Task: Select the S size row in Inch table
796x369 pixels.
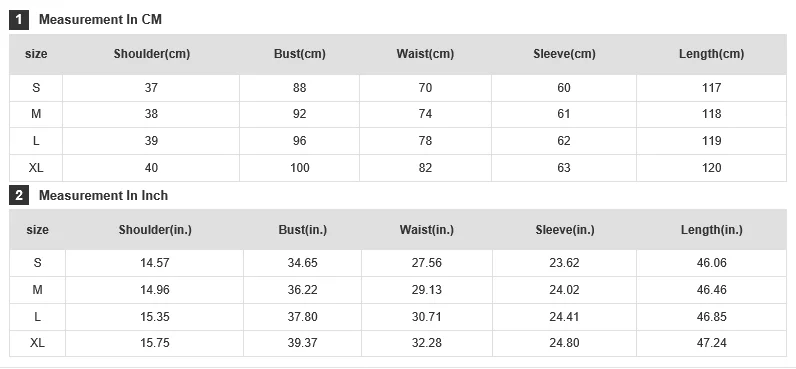Action: (x=397, y=263)
